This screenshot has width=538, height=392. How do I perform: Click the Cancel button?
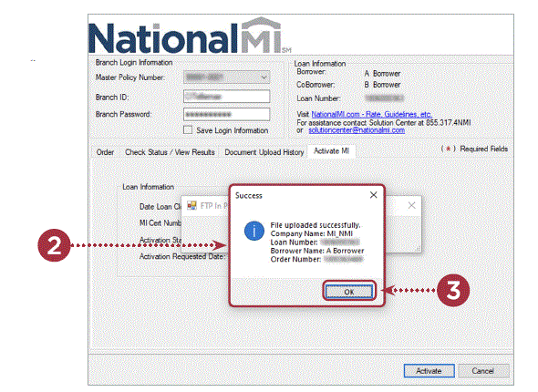(x=483, y=371)
